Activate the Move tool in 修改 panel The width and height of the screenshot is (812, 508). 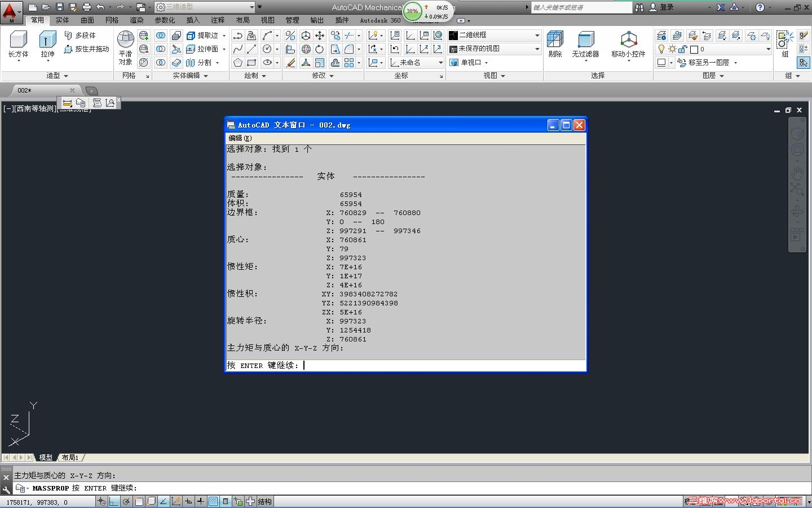click(x=320, y=36)
